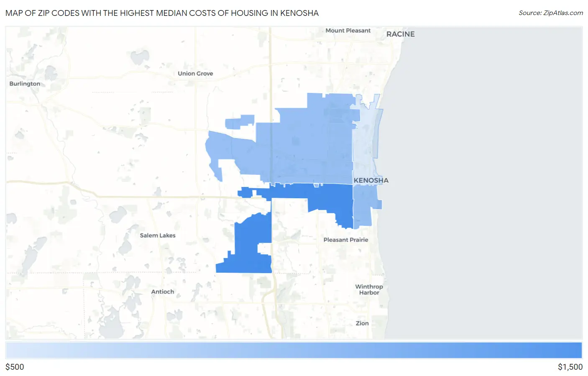Viewport: 588px width, 376px height.
Task: Select the dark blue zip region southwest of Kenosha
Action: tap(250, 247)
